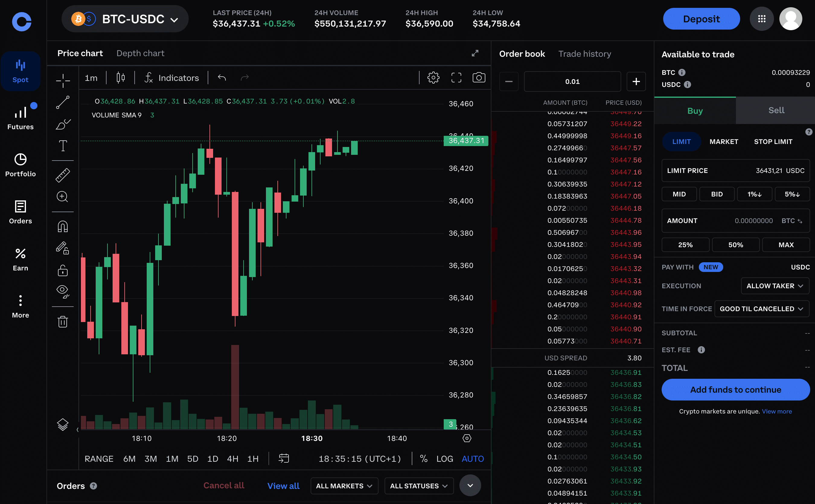Click Cancel all orders
Image resolution: width=815 pixels, height=504 pixels.
224,485
